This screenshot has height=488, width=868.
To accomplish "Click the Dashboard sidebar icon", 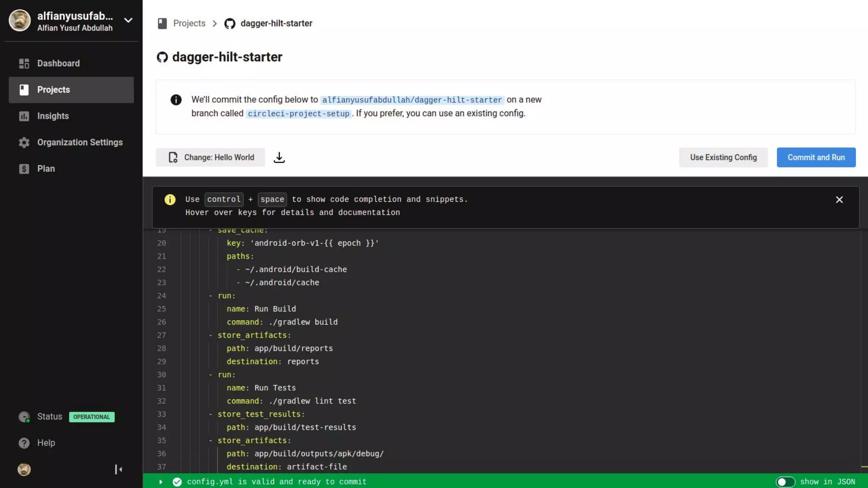I will point(24,64).
